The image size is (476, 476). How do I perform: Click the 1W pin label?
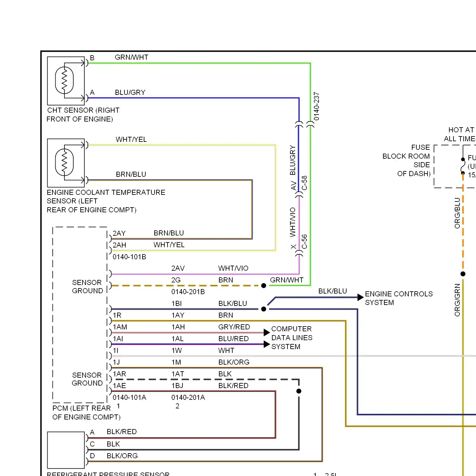pyautogui.click(x=177, y=351)
